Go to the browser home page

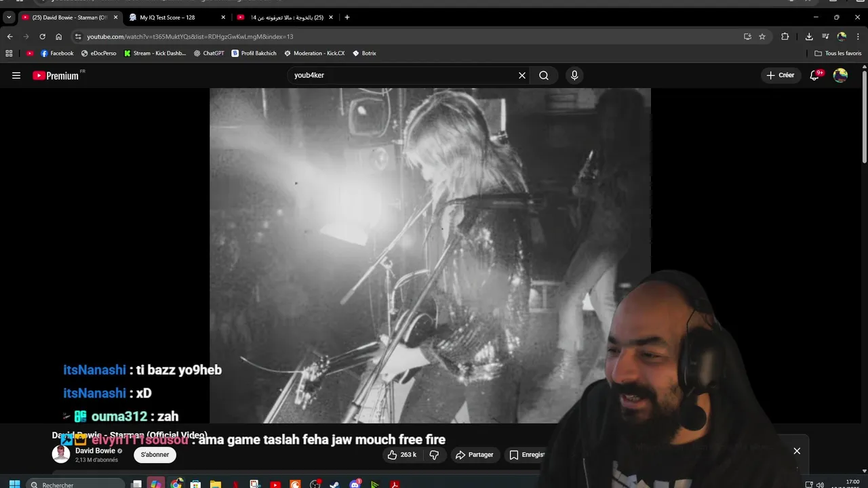[x=58, y=37]
